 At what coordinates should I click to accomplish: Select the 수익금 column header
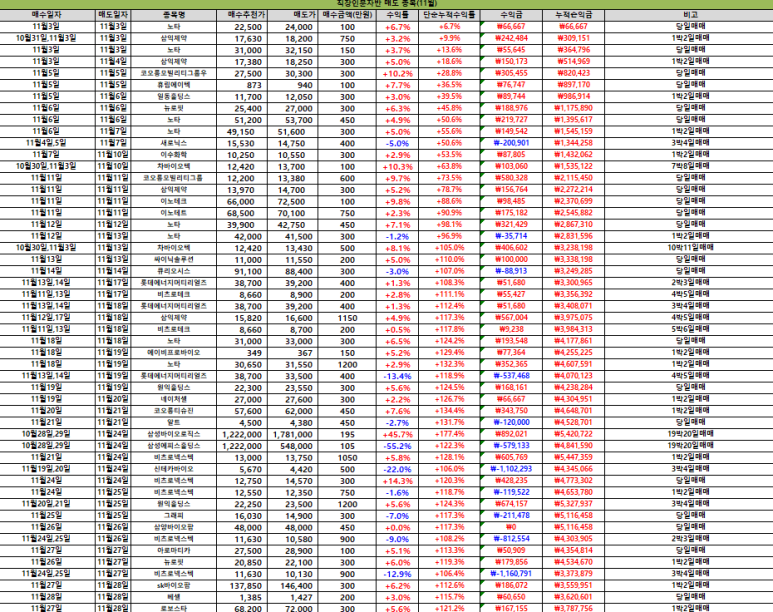pos(511,15)
